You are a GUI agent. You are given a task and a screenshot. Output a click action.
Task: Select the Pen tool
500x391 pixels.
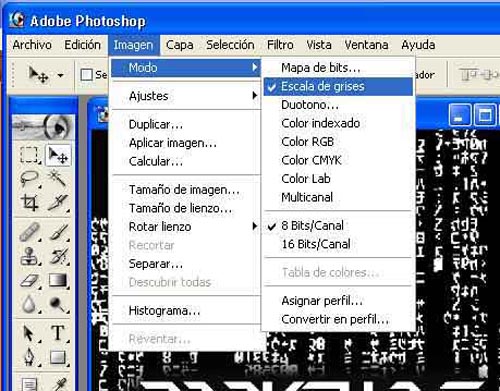pos(29,357)
